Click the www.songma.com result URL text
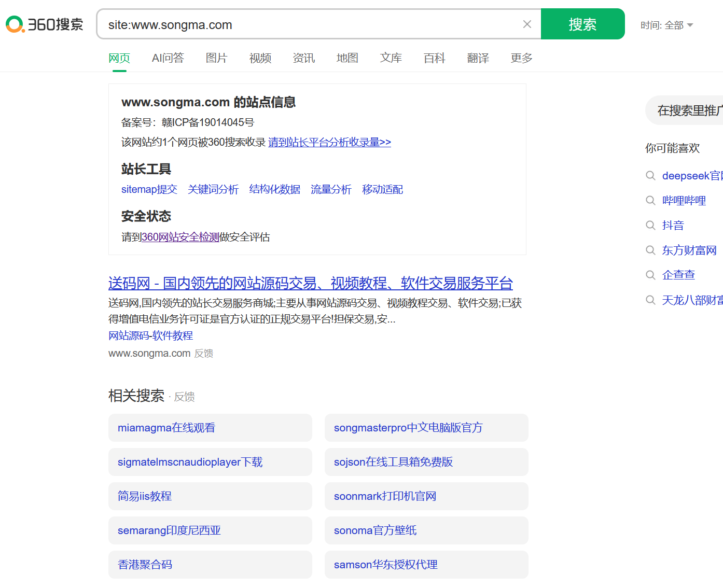 click(149, 354)
